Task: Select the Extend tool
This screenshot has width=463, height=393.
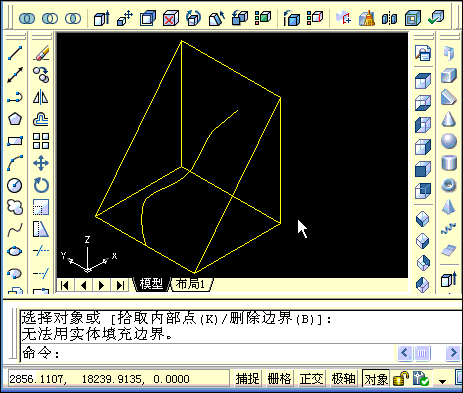Action: point(41,273)
